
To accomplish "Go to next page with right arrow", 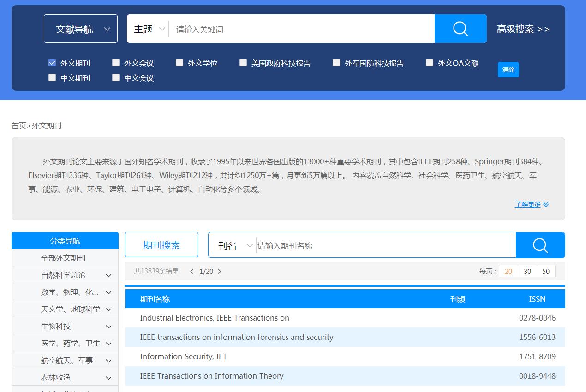I will [220, 272].
